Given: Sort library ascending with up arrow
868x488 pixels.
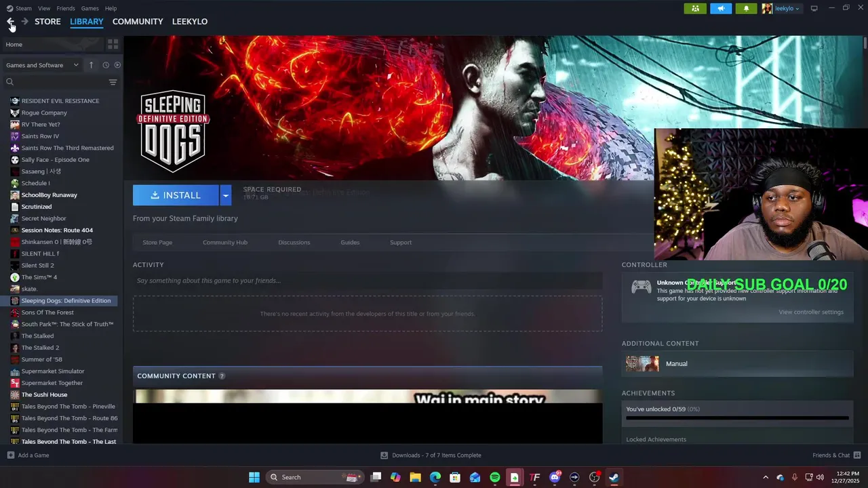Looking at the screenshot, I should pyautogui.click(x=92, y=65).
